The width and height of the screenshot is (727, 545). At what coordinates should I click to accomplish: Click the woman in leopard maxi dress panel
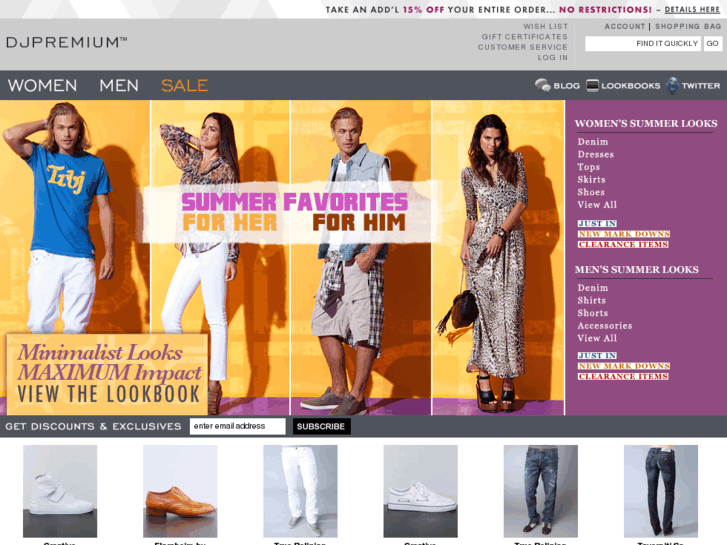pyautogui.click(x=498, y=257)
